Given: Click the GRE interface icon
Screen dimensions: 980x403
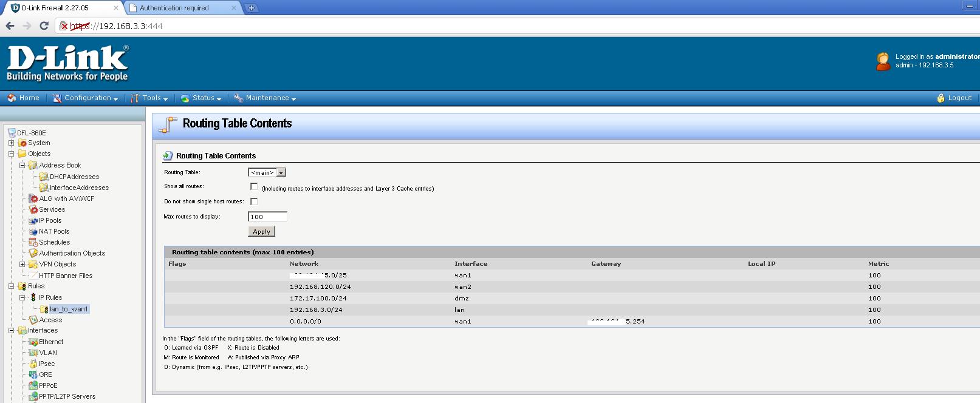Looking at the screenshot, I should pyautogui.click(x=33, y=374).
